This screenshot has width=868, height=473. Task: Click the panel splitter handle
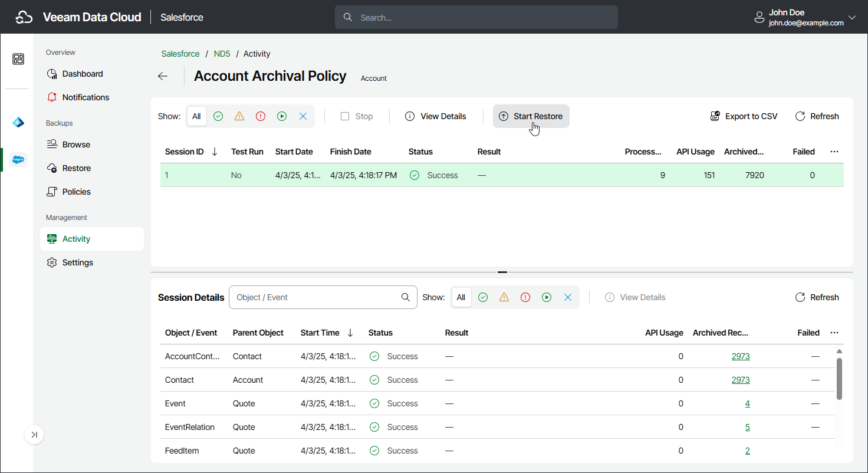[502, 272]
